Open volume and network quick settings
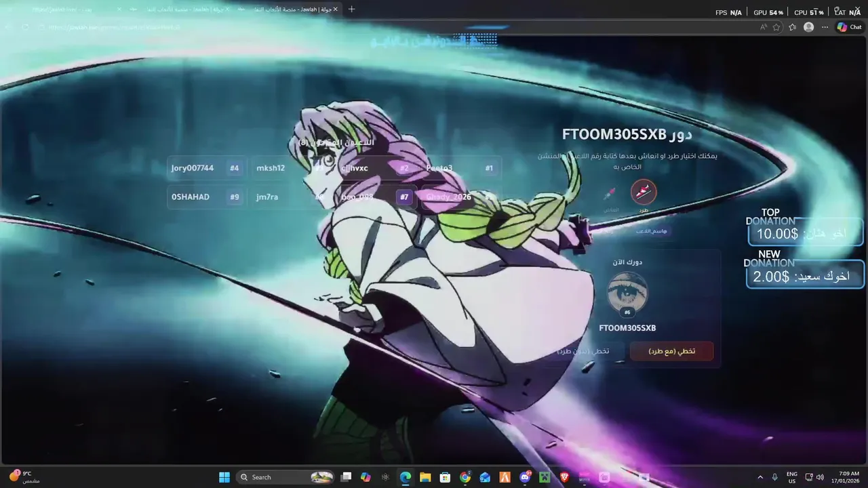 click(x=814, y=477)
